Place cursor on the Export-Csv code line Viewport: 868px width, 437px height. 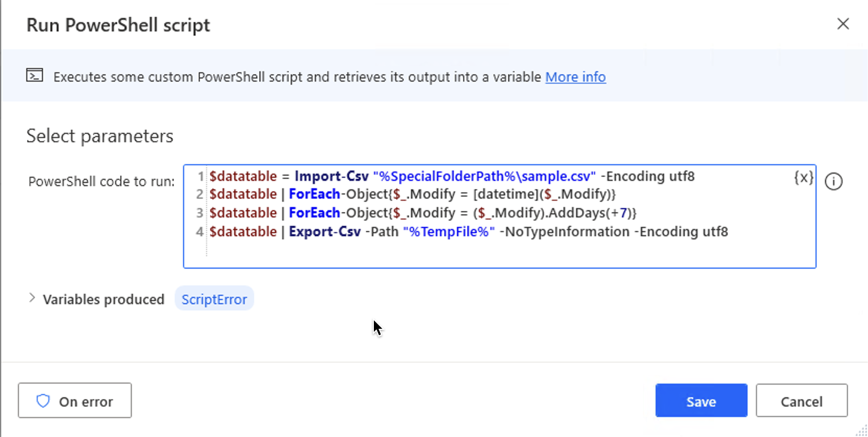(x=469, y=232)
